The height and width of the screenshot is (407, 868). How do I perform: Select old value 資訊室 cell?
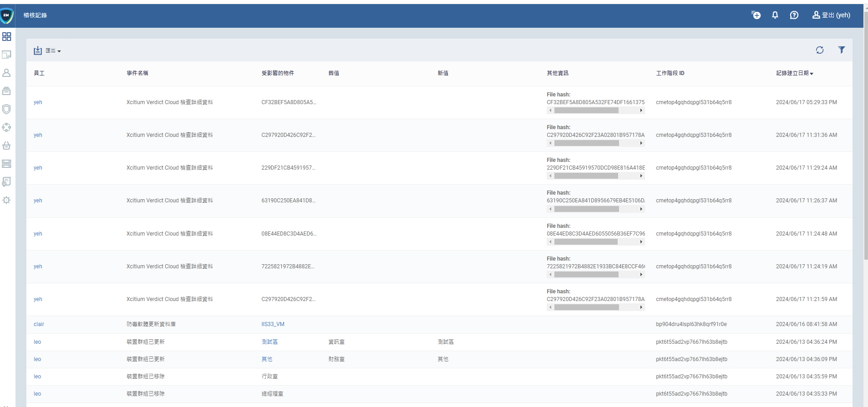click(336, 342)
